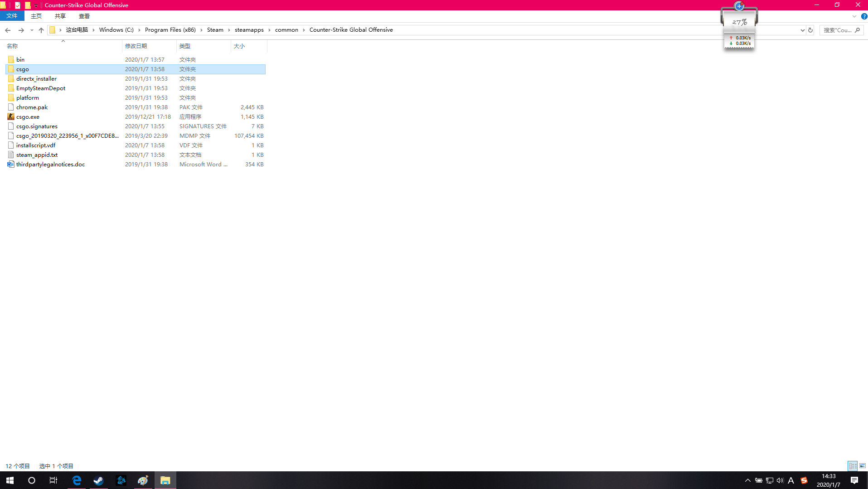Image resolution: width=868 pixels, height=489 pixels.
Task: Click the taskbar File Explorer window button
Action: pyautogui.click(x=165, y=480)
